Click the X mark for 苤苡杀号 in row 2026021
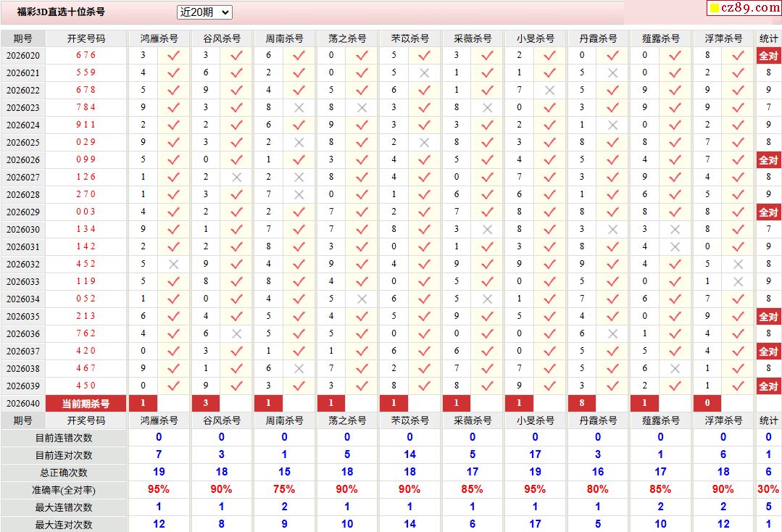This screenshot has width=782, height=532. coord(425,72)
